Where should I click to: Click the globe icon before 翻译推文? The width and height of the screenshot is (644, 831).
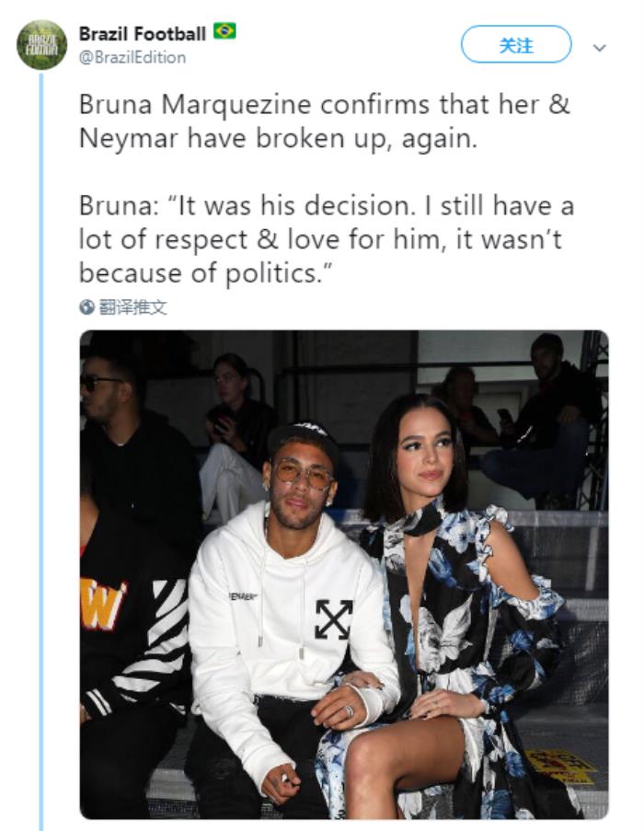(86, 307)
